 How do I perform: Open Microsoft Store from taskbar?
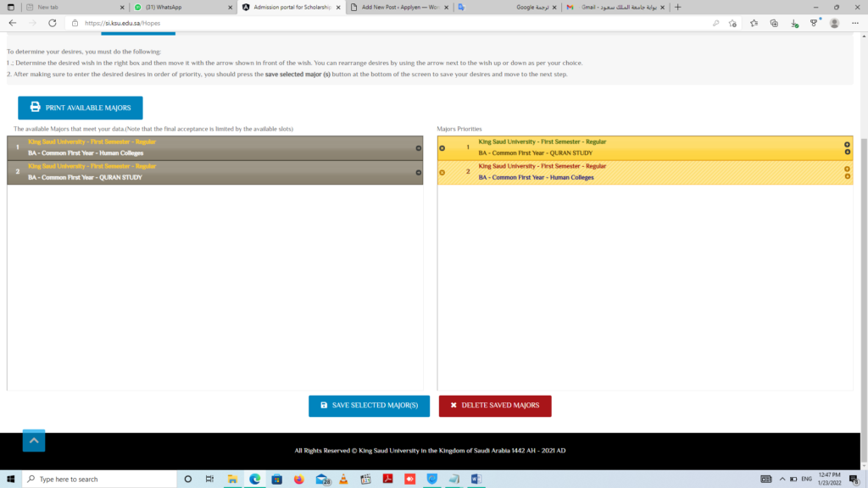click(277, 480)
